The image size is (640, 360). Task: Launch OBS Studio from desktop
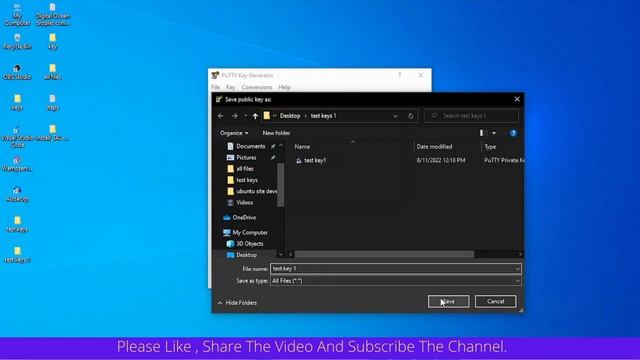pyautogui.click(x=17, y=72)
